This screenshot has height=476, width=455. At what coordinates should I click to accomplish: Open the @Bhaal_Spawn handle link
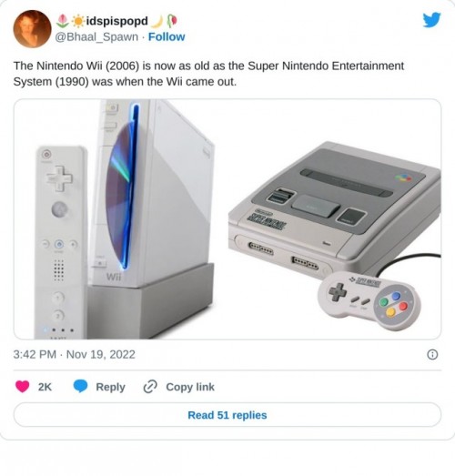(96, 36)
